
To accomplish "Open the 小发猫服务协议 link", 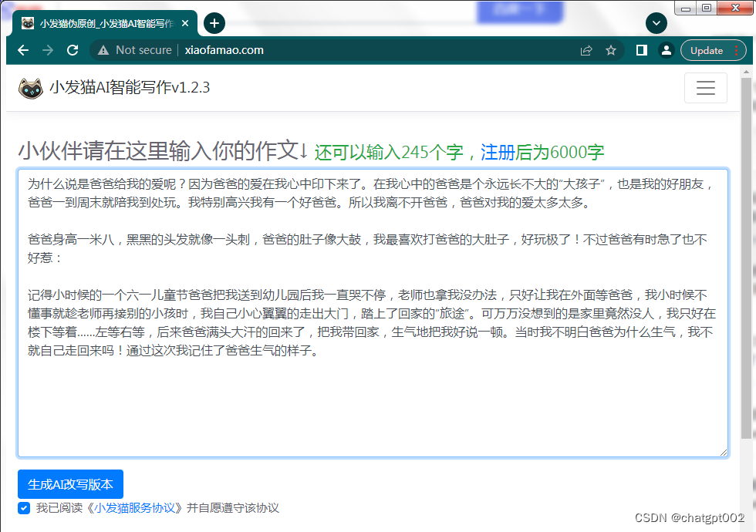I will (x=134, y=508).
